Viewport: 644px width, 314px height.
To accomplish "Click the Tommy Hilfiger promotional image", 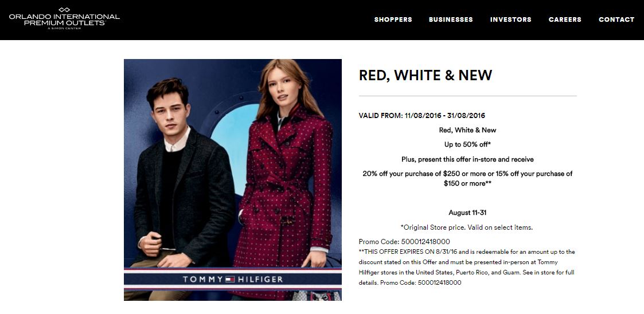I will tap(233, 180).
